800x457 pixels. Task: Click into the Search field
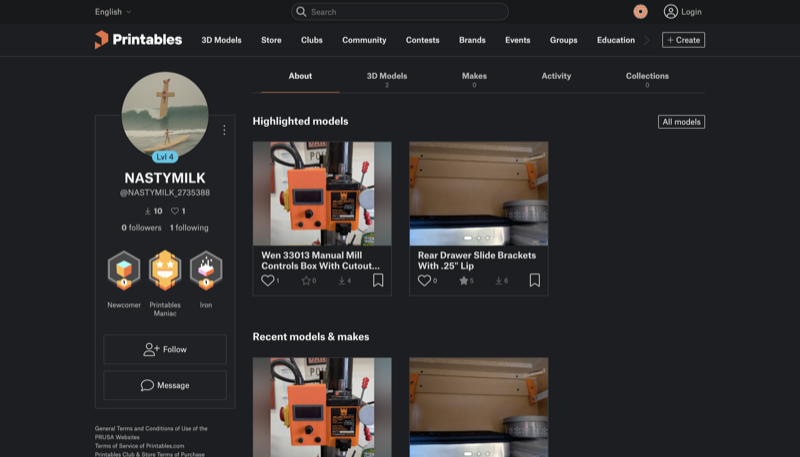click(400, 12)
